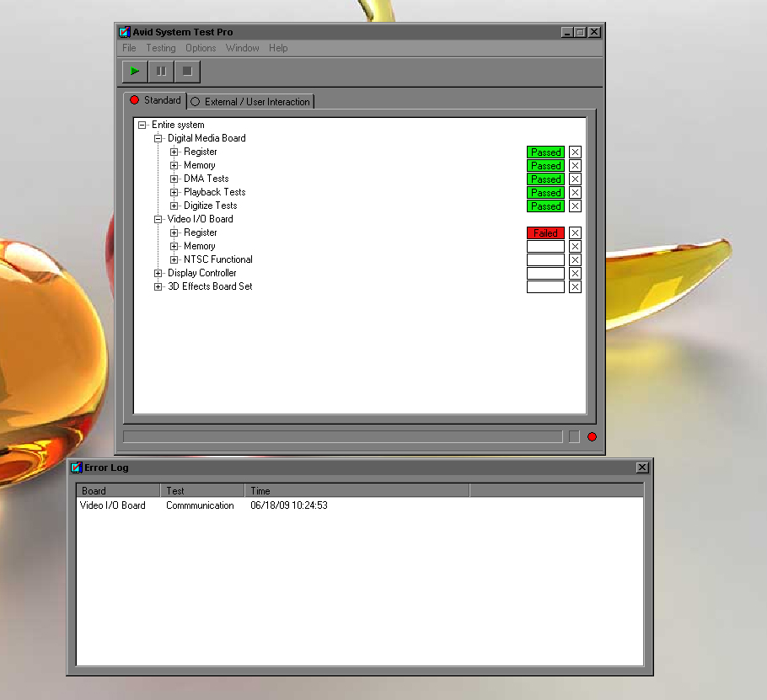Open the Help menu
767x700 pixels.
278,48
